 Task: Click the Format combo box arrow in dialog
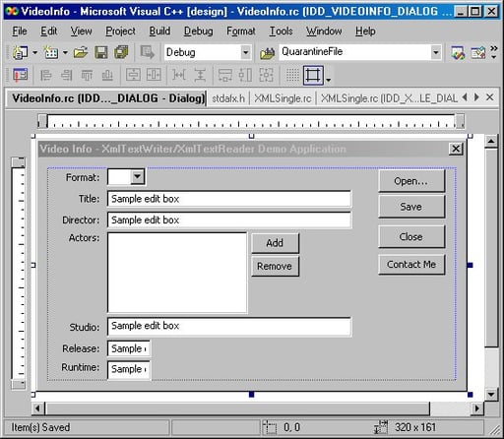[x=137, y=177]
